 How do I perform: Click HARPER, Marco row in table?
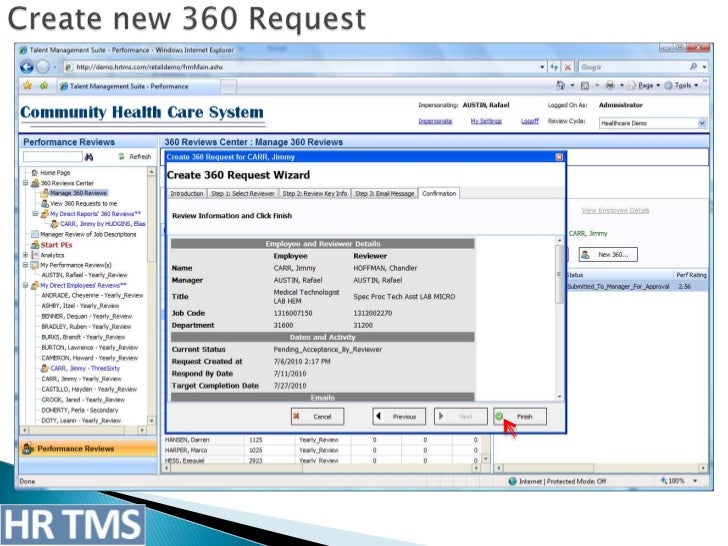(323, 450)
